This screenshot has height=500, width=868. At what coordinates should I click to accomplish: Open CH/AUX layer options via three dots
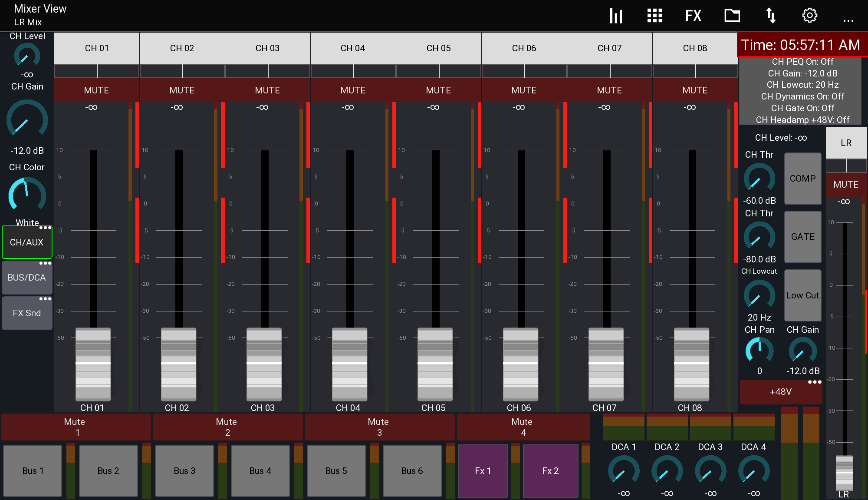[x=45, y=227]
